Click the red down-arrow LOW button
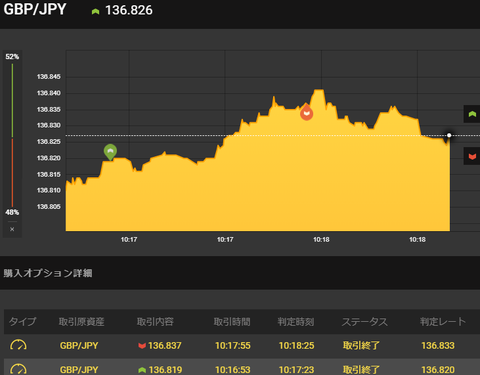The image size is (480, 375). (x=472, y=156)
